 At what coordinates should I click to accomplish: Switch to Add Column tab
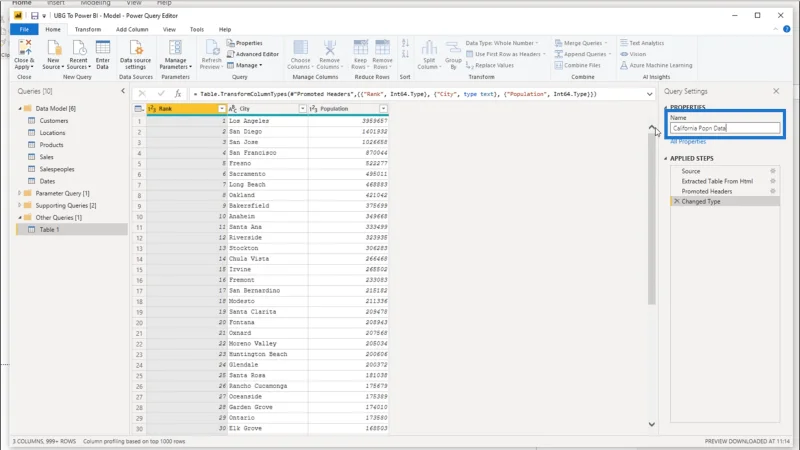[132, 29]
